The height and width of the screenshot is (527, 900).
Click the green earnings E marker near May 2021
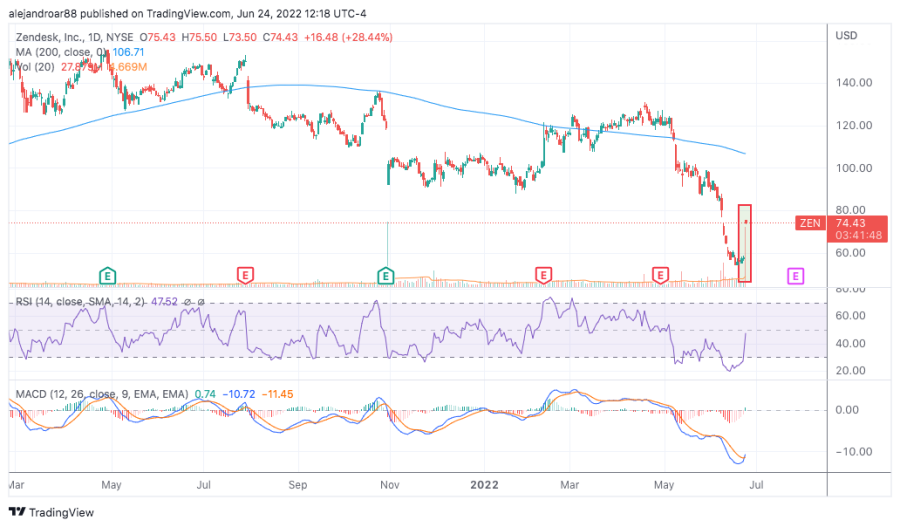107,276
